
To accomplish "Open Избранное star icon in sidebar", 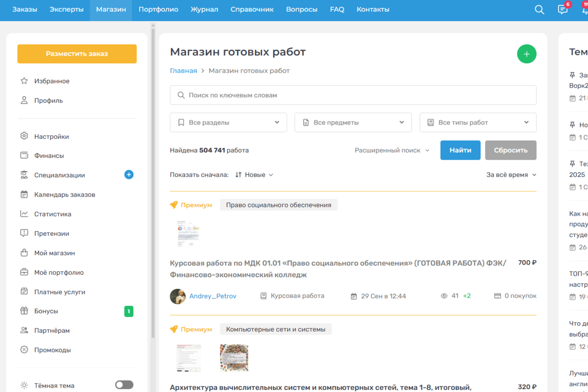I will (x=24, y=81).
